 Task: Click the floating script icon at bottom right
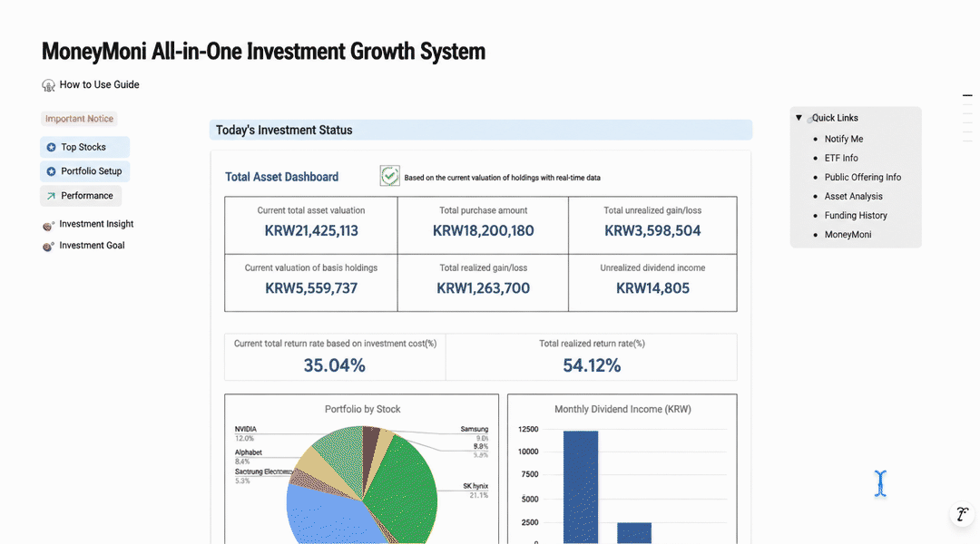pos(962,514)
